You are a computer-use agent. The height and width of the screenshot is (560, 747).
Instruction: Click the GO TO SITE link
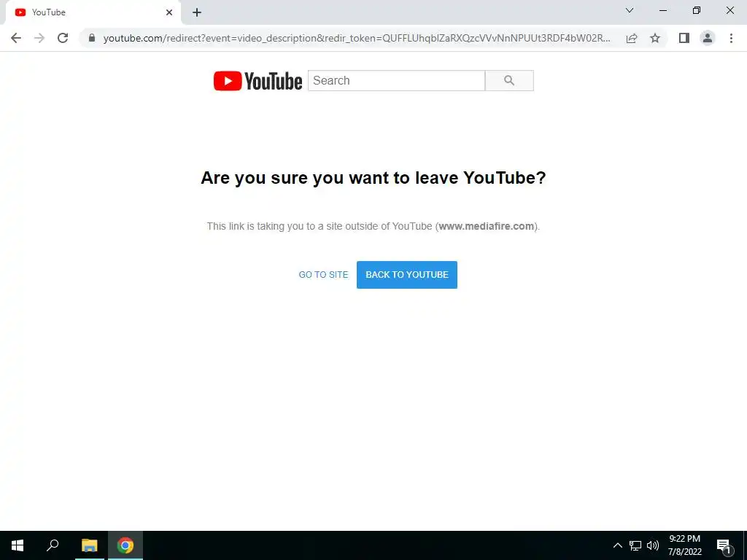click(x=323, y=275)
